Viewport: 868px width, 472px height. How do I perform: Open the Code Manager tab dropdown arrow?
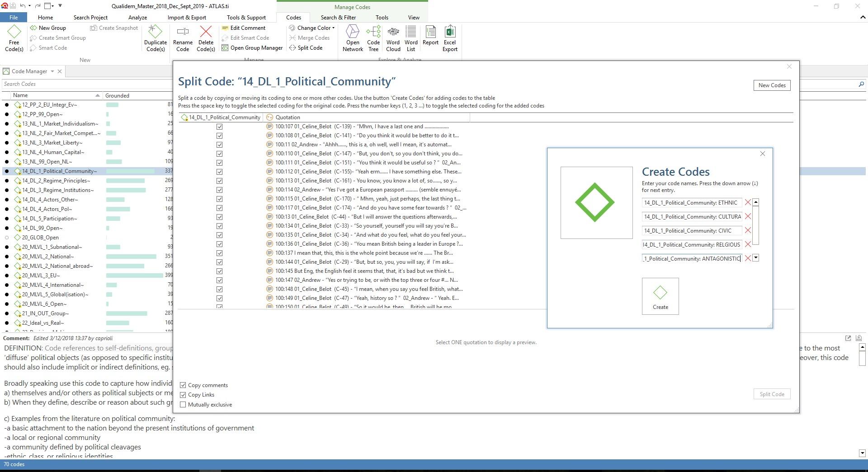click(x=52, y=71)
